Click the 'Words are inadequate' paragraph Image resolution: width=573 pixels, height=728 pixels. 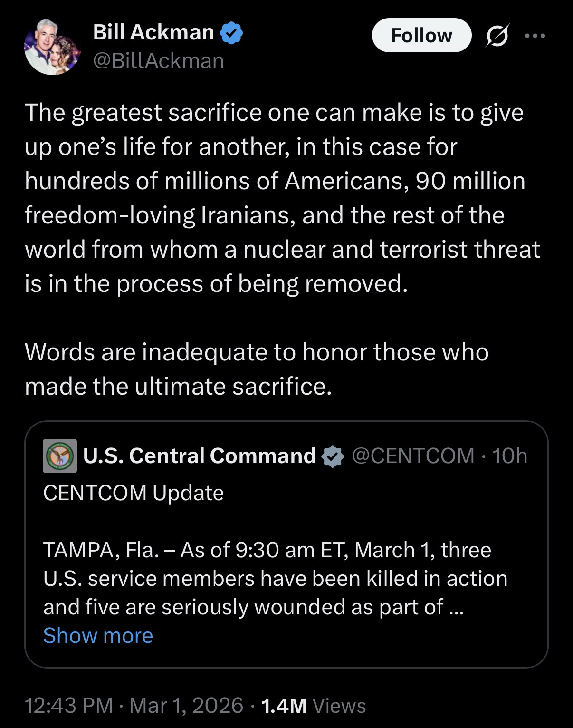[x=257, y=369]
